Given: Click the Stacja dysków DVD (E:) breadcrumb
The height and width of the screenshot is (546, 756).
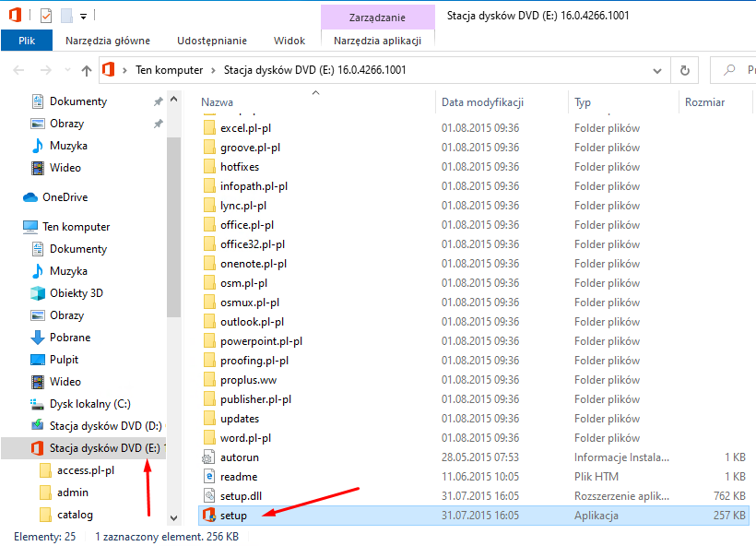Looking at the screenshot, I should click(x=314, y=70).
